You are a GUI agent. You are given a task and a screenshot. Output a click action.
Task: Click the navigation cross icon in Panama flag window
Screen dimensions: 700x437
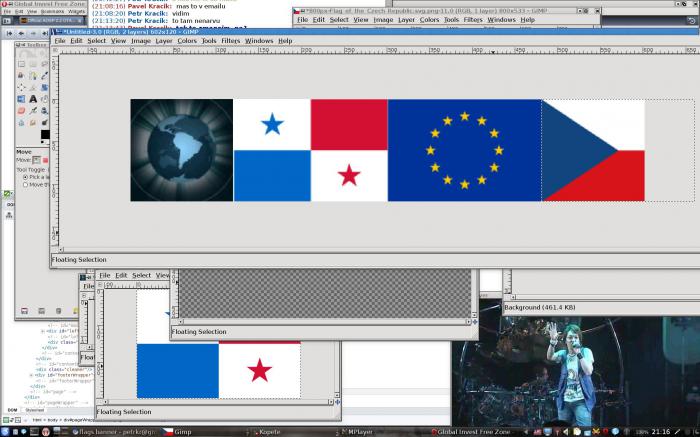pos(337,402)
